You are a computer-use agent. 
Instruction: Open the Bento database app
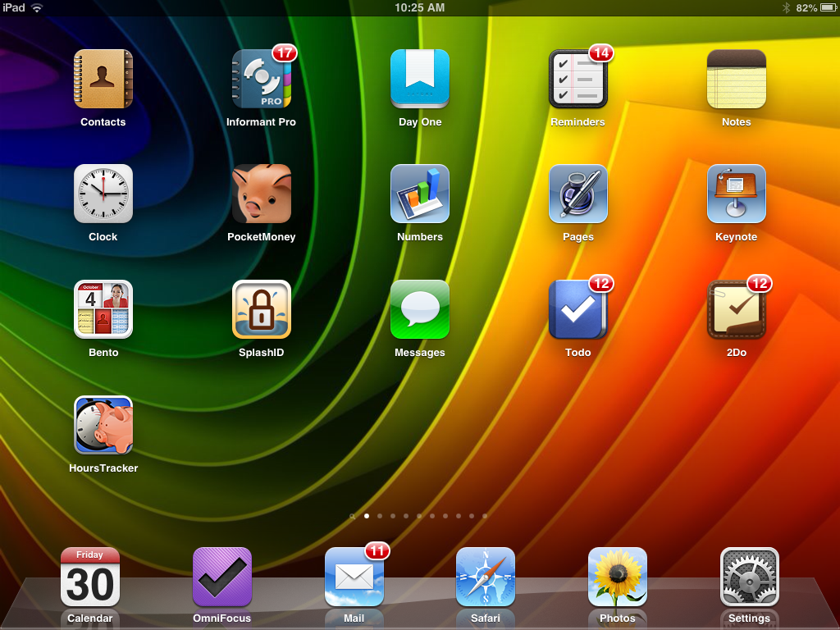click(x=103, y=309)
